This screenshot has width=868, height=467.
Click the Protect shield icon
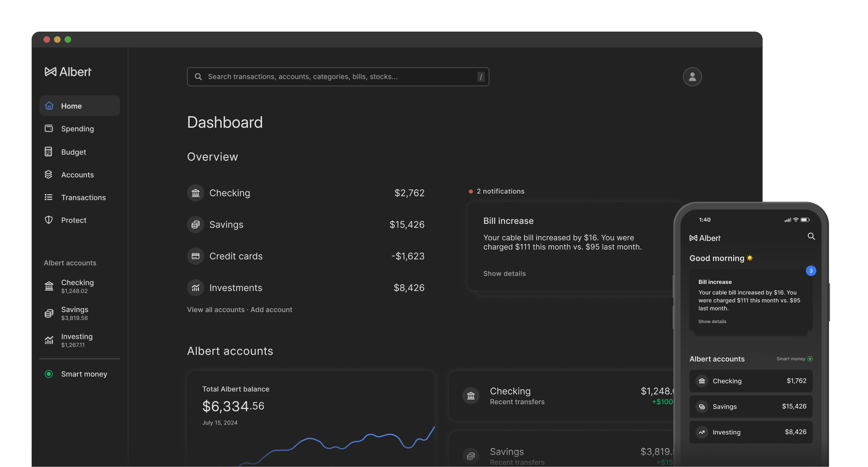point(49,220)
